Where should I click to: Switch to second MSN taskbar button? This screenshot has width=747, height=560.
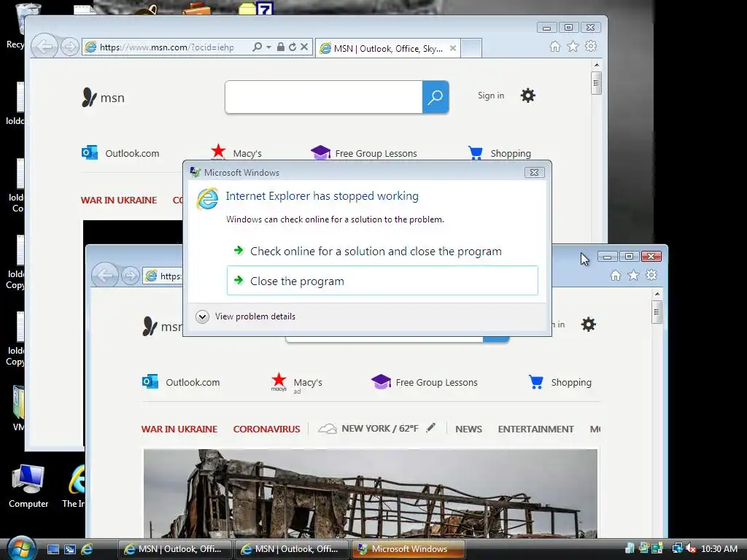[x=292, y=549]
